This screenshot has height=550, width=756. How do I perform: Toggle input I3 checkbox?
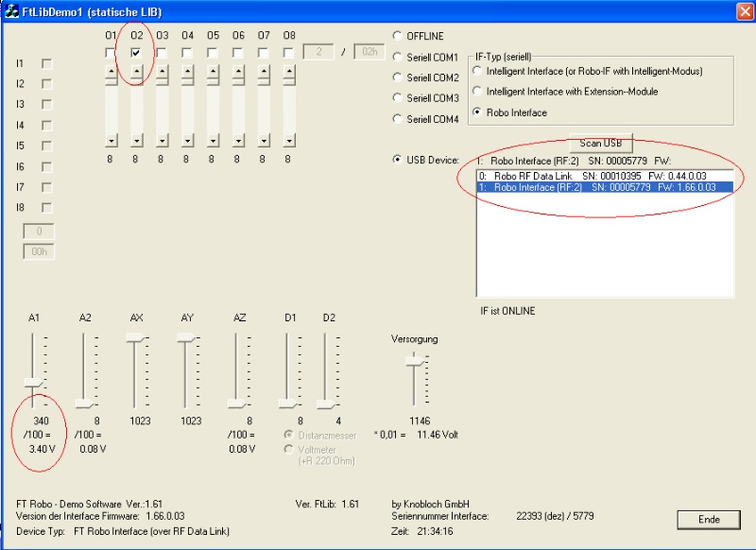[x=46, y=104]
